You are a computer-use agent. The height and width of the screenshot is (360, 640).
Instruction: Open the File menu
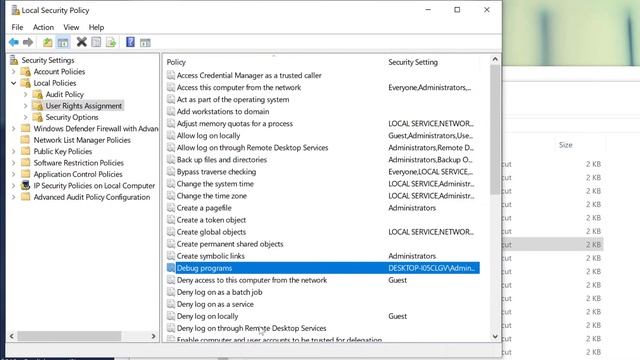[x=17, y=27]
